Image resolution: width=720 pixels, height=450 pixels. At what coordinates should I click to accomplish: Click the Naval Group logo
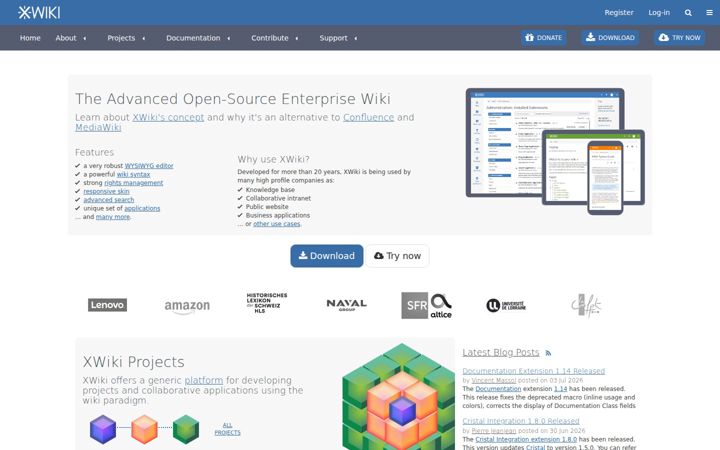tap(347, 305)
